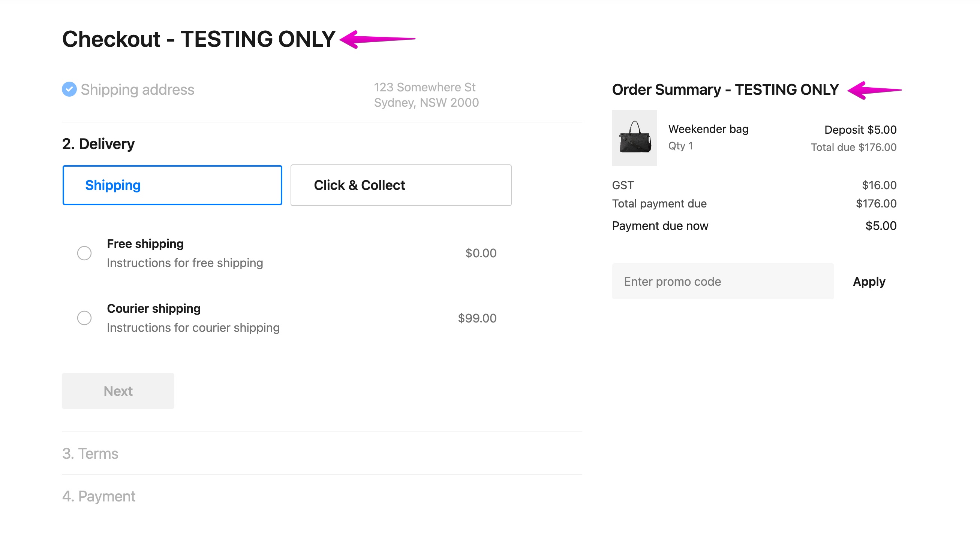Click the 2. Delivery section heading
This screenshot has height=555, width=980.
tap(99, 144)
